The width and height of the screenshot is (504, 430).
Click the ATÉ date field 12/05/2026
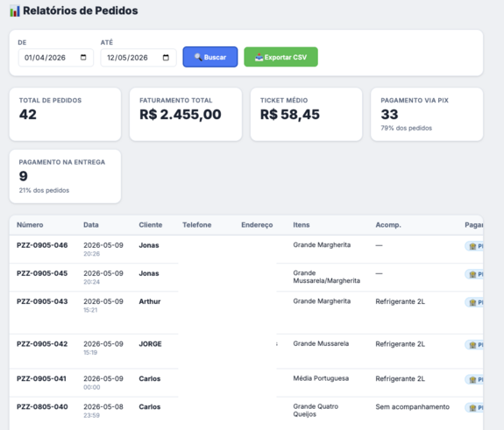[138, 58]
